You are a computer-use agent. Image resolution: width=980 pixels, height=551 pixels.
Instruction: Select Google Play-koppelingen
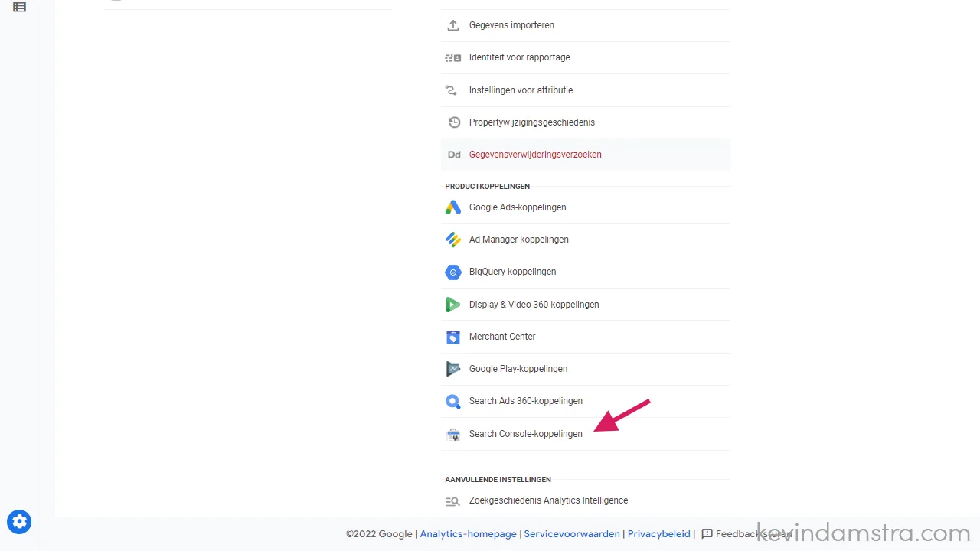point(586,369)
